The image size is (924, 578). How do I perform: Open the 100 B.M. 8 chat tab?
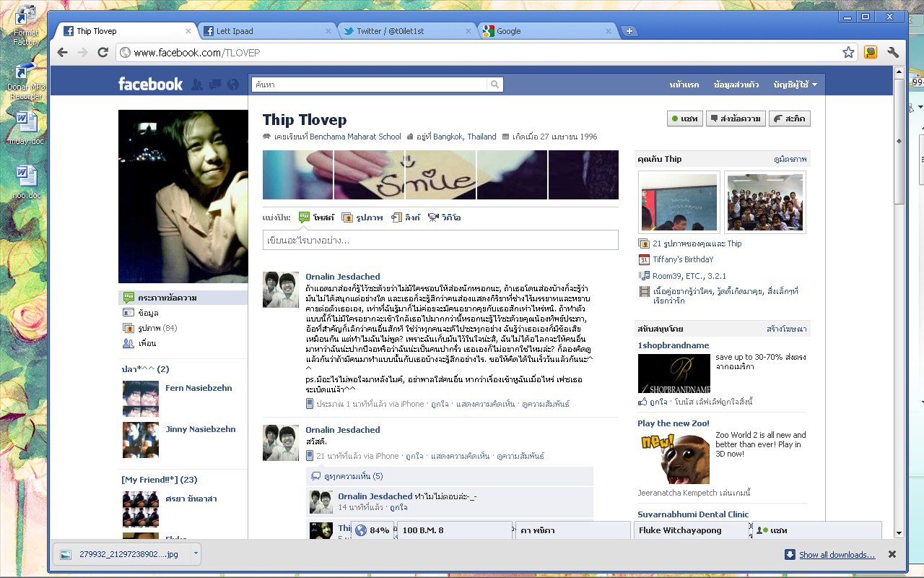[455, 530]
